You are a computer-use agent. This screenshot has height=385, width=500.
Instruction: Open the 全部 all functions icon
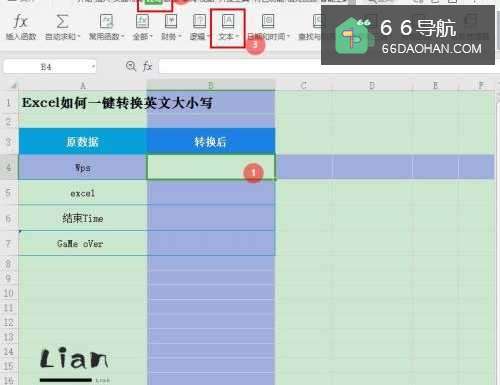pyautogui.click(x=142, y=22)
